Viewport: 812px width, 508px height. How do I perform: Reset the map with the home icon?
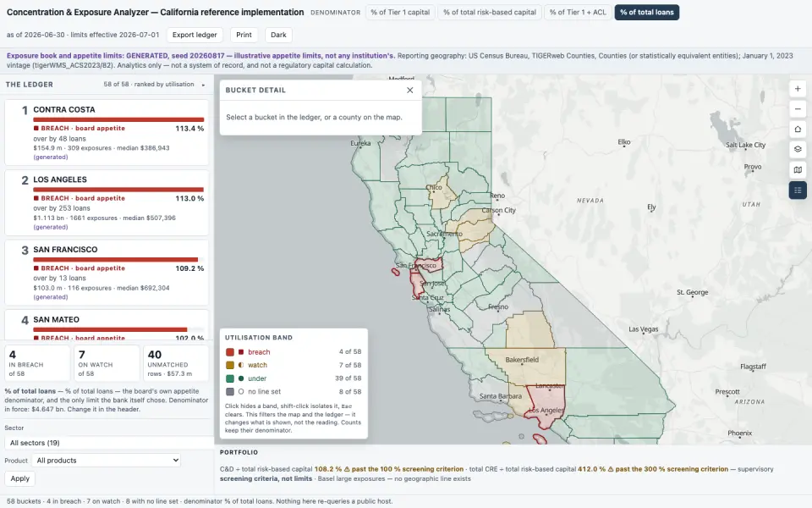click(798, 129)
